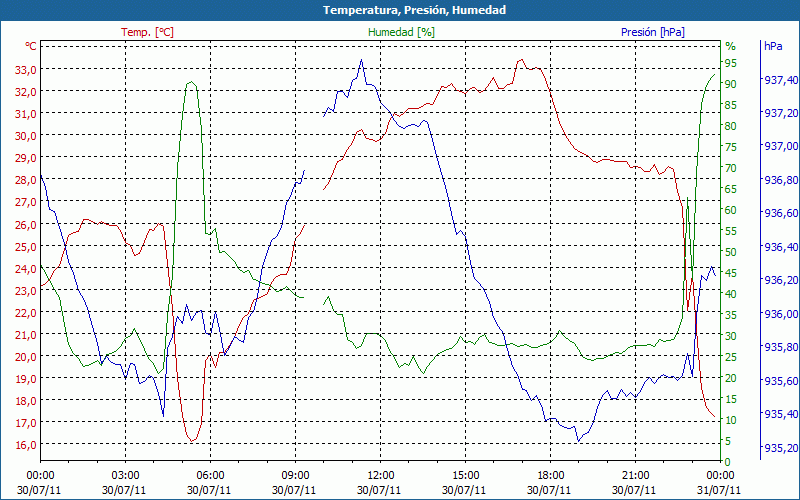Image resolution: width=800 pixels, height=500 pixels.
Task: Click the 30,0 temperature axis value
Action: tap(26, 136)
